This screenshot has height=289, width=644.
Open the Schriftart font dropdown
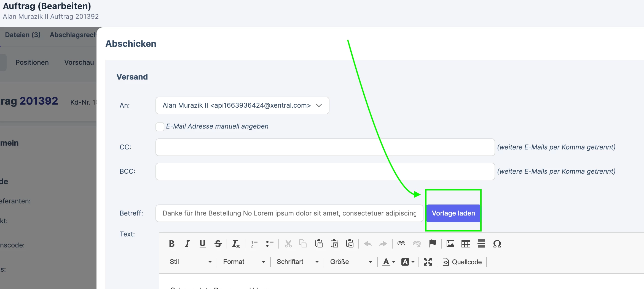[297, 262]
